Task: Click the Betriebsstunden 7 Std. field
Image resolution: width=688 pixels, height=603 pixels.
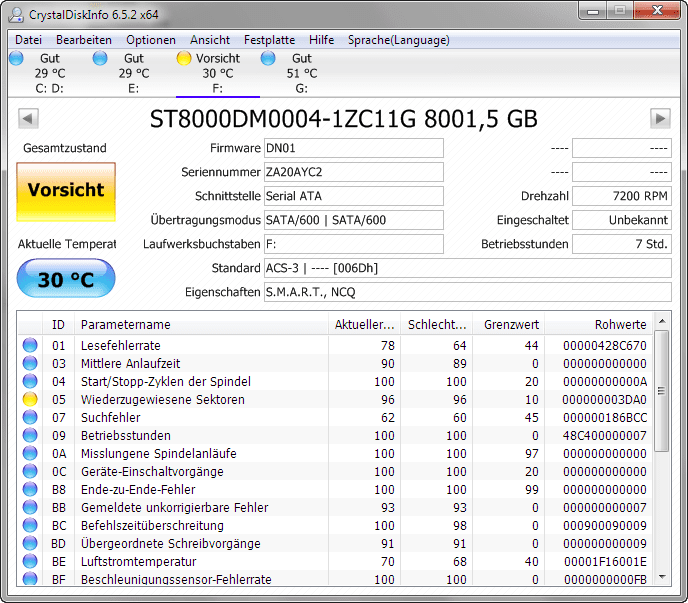Action: (622, 244)
